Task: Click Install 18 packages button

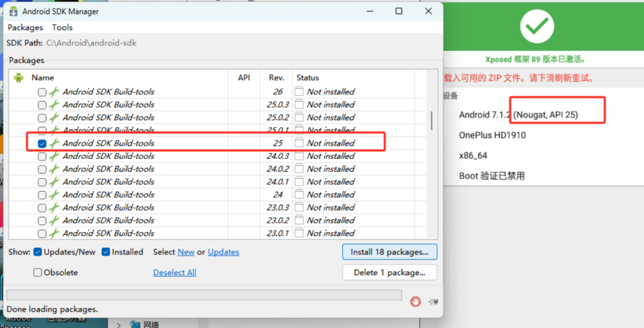Action: pos(389,252)
